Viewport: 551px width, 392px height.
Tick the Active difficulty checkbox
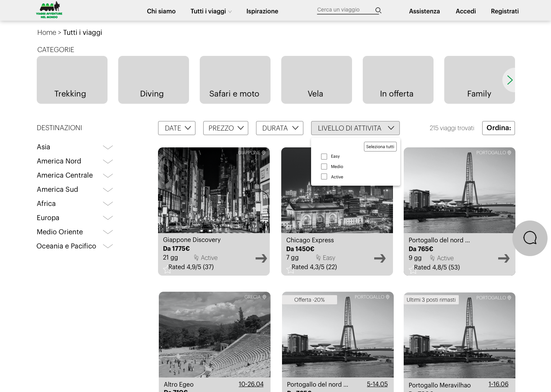(324, 176)
